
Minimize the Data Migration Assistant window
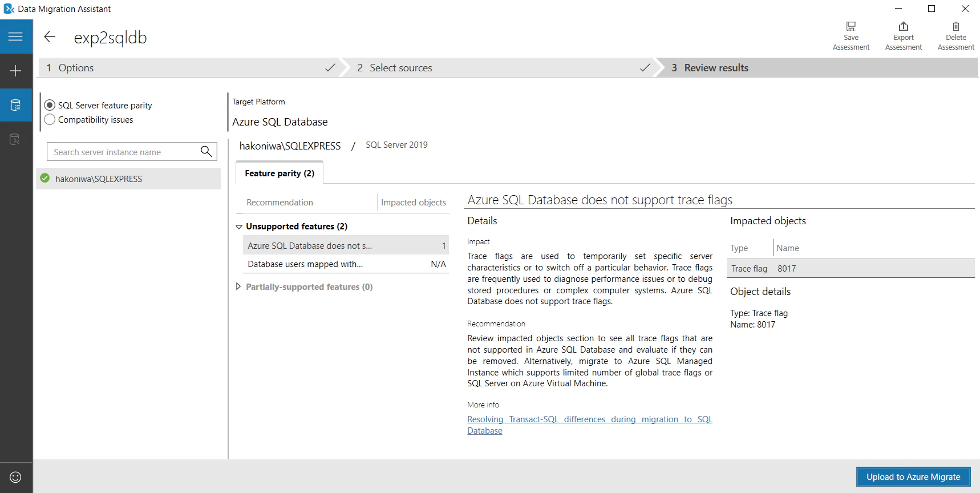pos(898,9)
